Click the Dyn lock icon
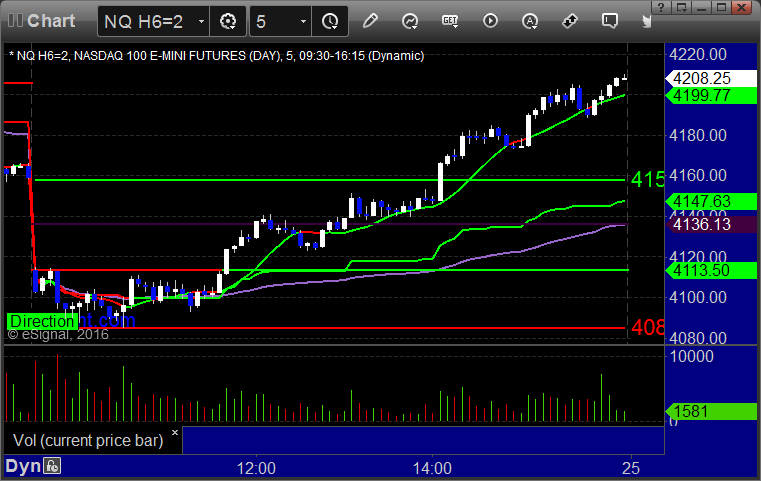The width and height of the screenshot is (761, 481). click(52, 466)
